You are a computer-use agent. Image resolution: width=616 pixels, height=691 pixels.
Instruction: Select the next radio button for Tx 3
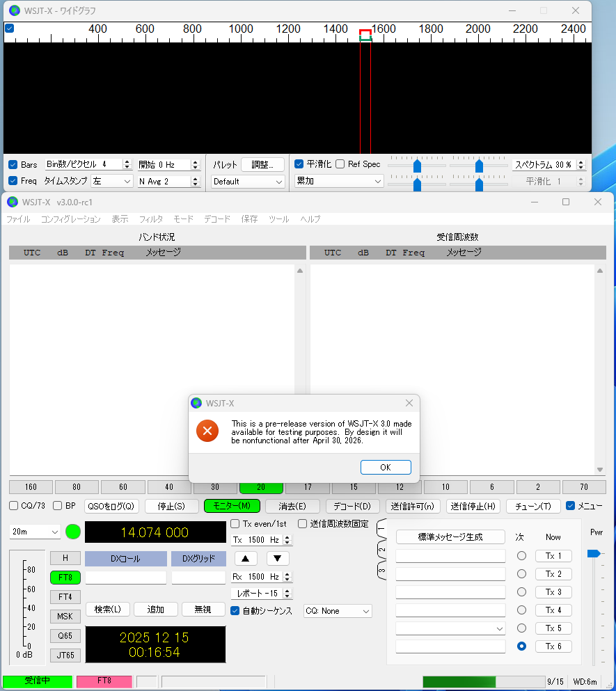tap(521, 592)
